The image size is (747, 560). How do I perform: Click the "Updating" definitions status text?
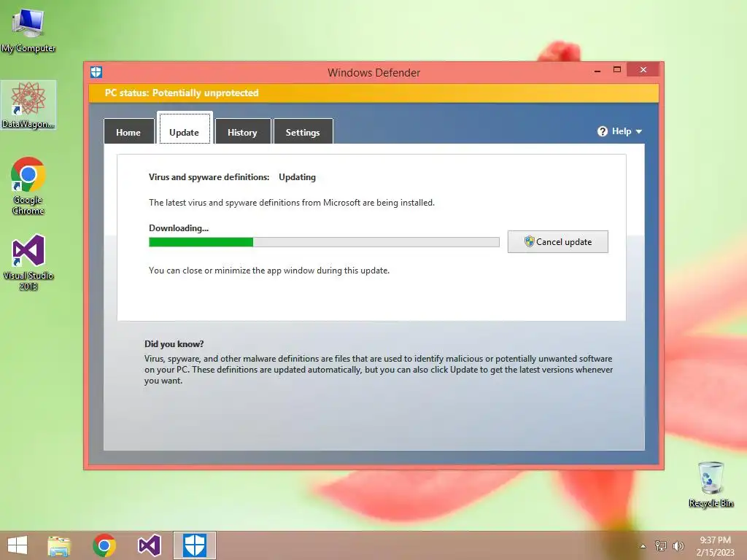(x=298, y=177)
